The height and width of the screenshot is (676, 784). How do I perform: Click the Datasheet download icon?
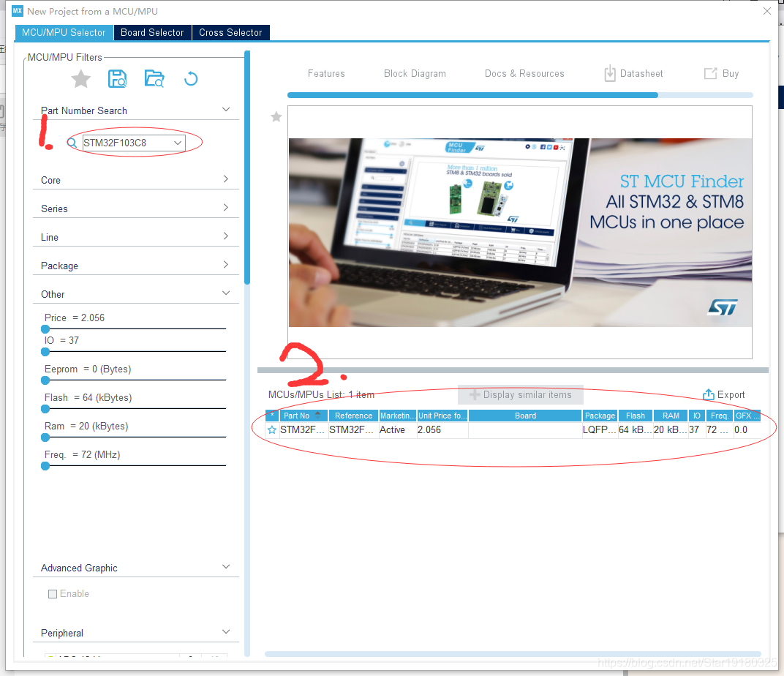[x=609, y=73]
